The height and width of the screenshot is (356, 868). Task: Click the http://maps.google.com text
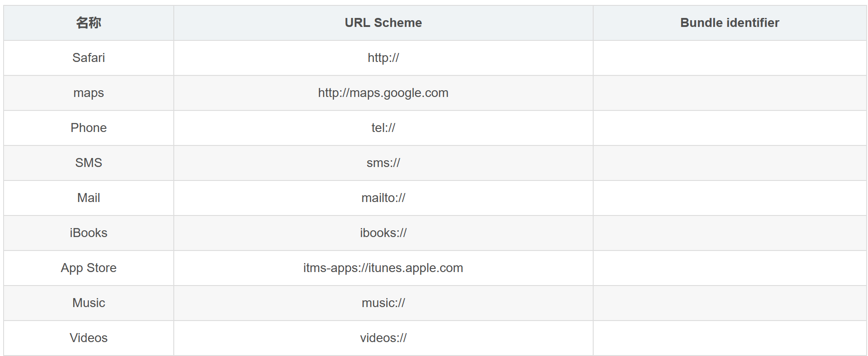[x=383, y=93]
